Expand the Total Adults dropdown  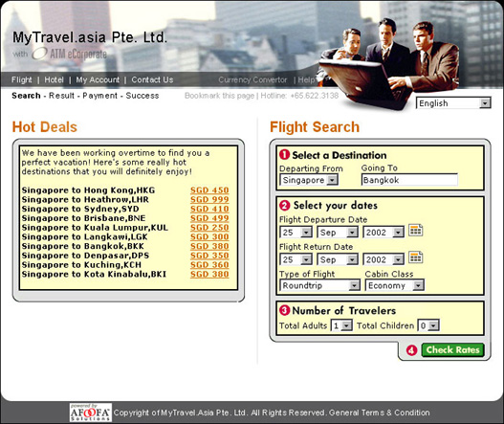[x=341, y=325]
